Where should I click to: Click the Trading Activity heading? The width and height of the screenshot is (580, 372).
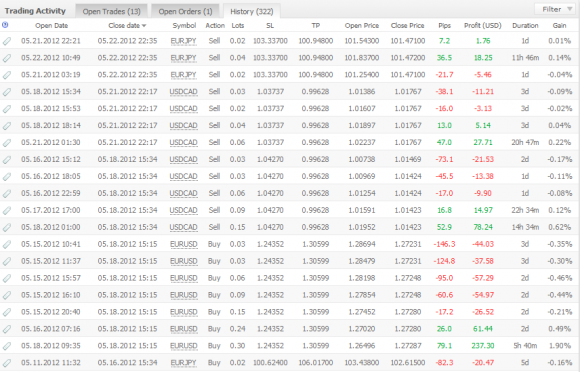(35, 11)
